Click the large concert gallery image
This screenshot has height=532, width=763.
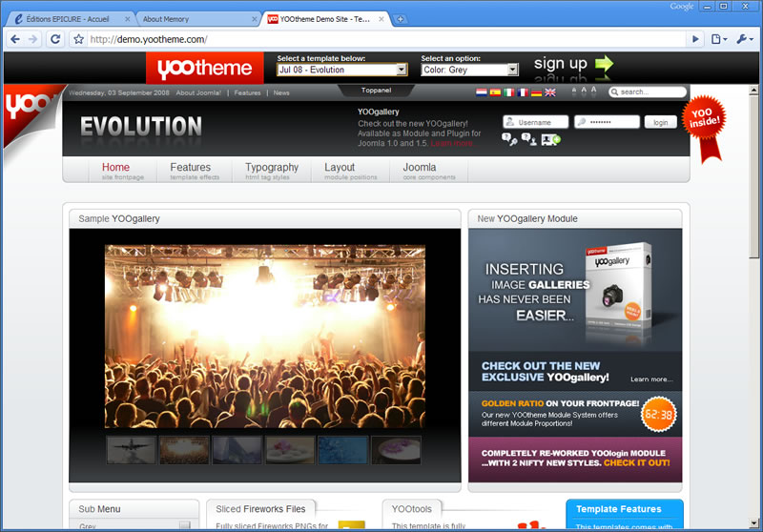(265, 336)
